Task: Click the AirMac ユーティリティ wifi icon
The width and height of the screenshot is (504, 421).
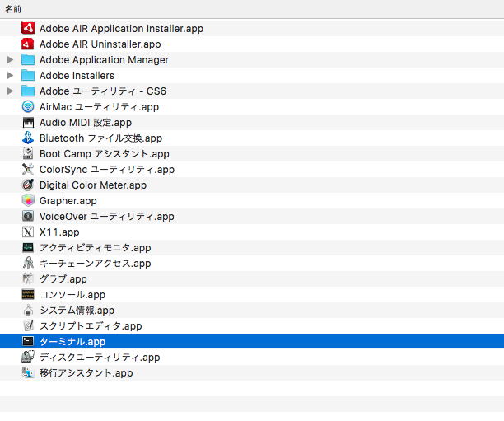Action: tap(28, 107)
